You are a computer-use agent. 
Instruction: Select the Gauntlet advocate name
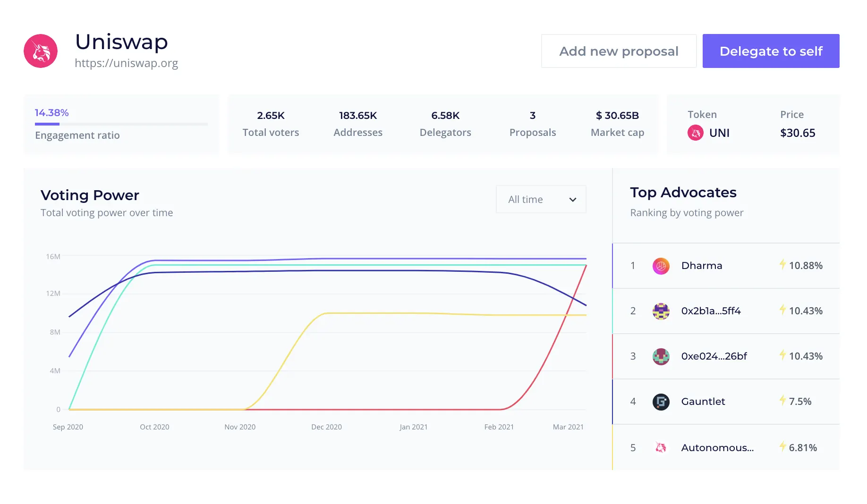click(703, 402)
